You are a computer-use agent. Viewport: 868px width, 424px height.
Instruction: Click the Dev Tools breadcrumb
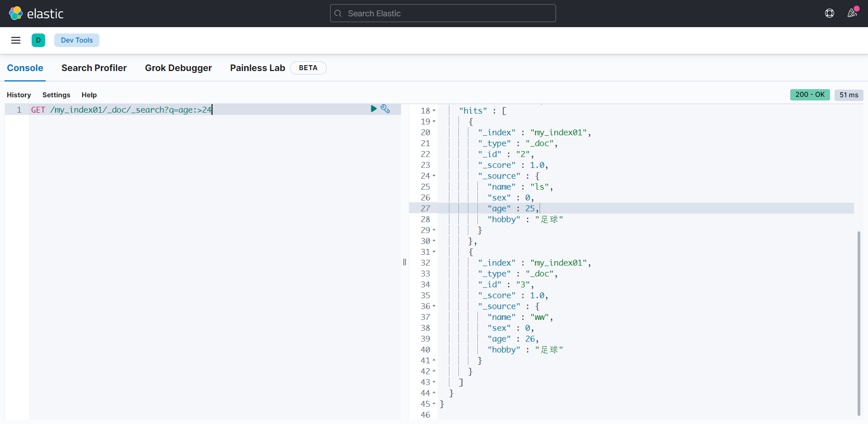(77, 40)
